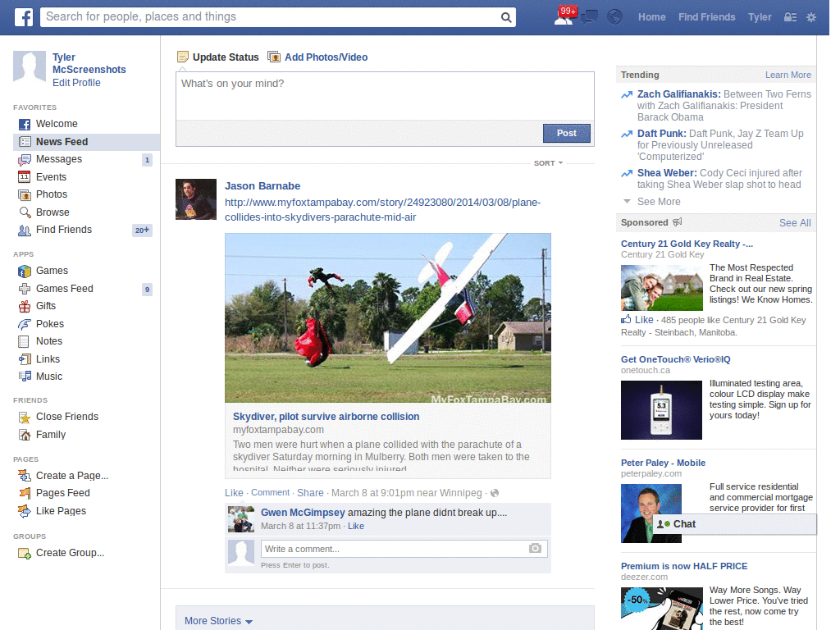Open the myfoxtampabay.com story URL
Viewport: 840px width, 630px height.
[382, 210]
